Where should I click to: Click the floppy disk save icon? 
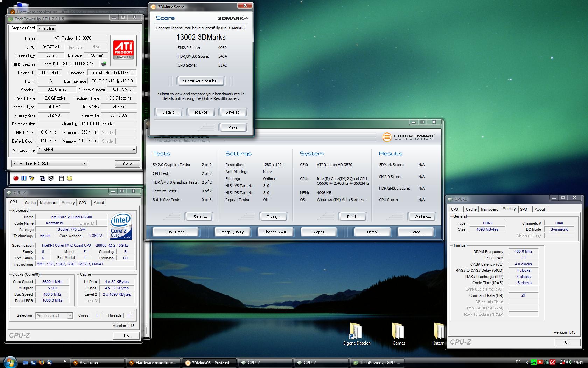[x=62, y=178]
